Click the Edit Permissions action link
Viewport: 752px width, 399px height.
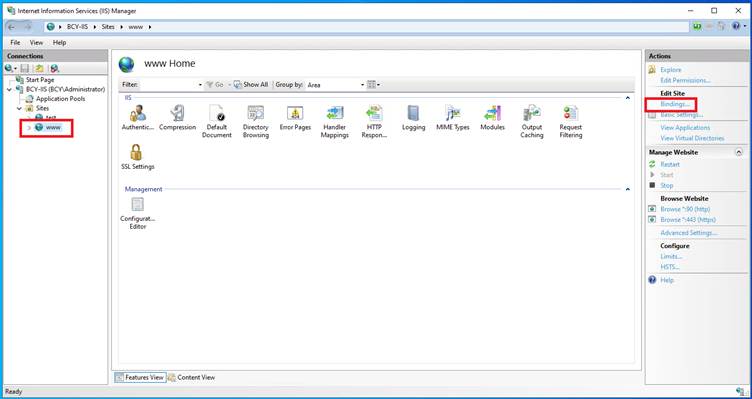[685, 80]
